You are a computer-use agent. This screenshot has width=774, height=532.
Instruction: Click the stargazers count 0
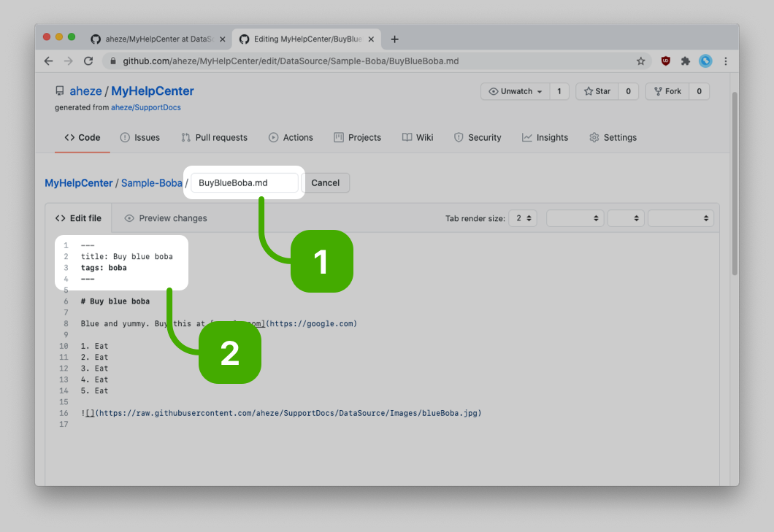click(629, 91)
